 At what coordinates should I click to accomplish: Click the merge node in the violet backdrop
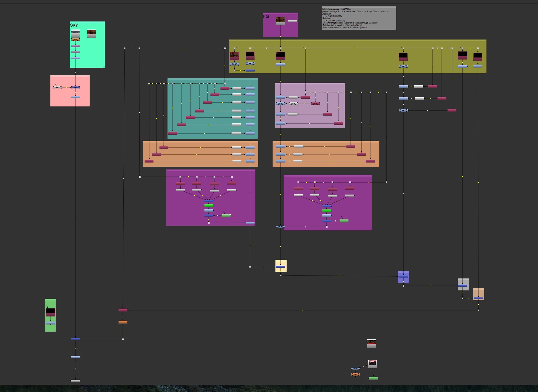click(403, 276)
